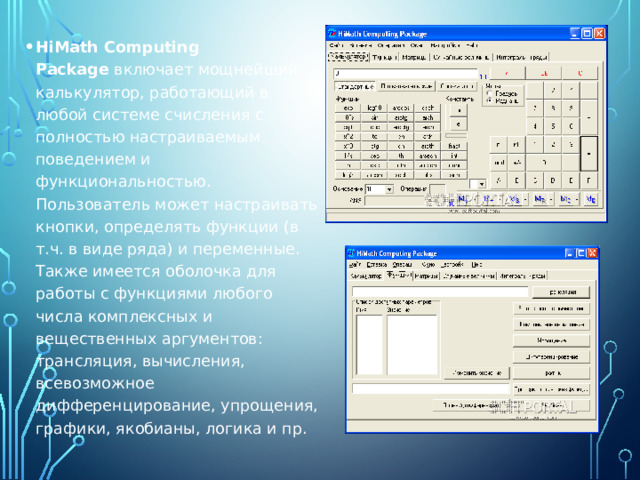Open the Вставка menu in the functions window
The height and width of the screenshot is (480, 640).
377,265
